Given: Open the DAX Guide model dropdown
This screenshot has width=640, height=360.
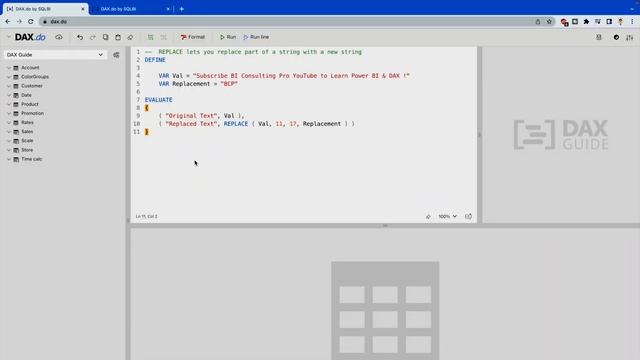Looking at the screenshot, I should (x=55, y=55).
